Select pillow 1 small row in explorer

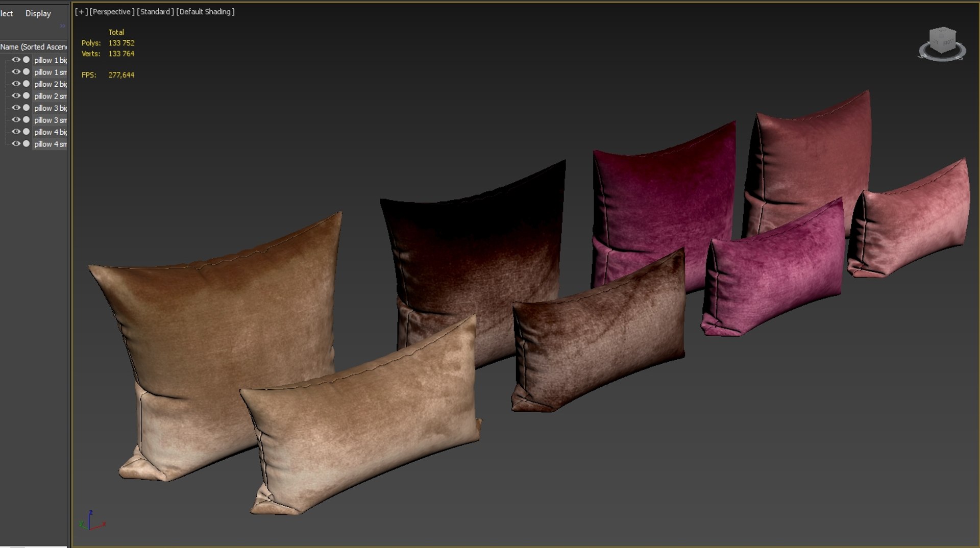[x=50, y=72]
